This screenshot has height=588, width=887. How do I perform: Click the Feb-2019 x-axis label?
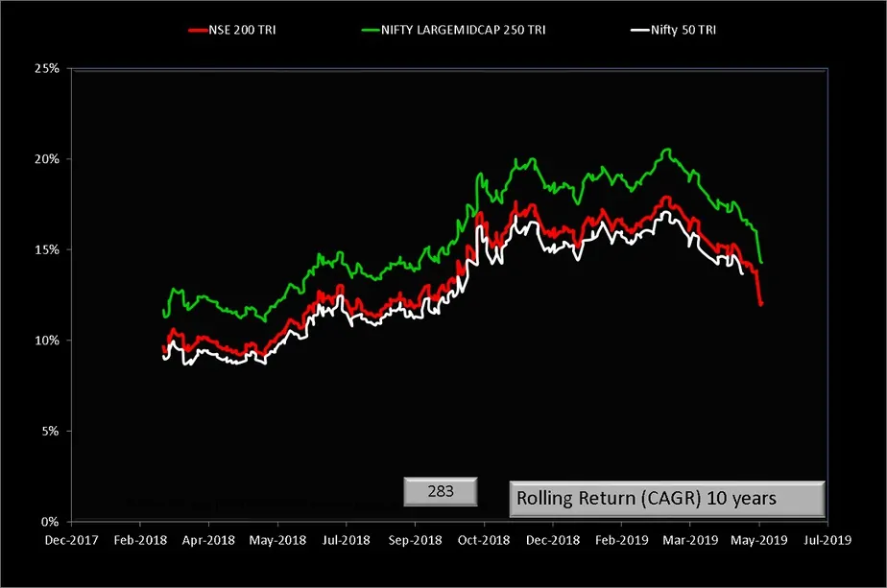622,540
